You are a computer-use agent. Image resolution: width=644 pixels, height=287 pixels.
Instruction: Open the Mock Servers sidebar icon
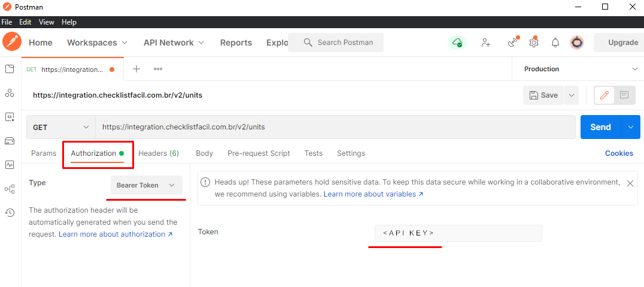point(10,141)
